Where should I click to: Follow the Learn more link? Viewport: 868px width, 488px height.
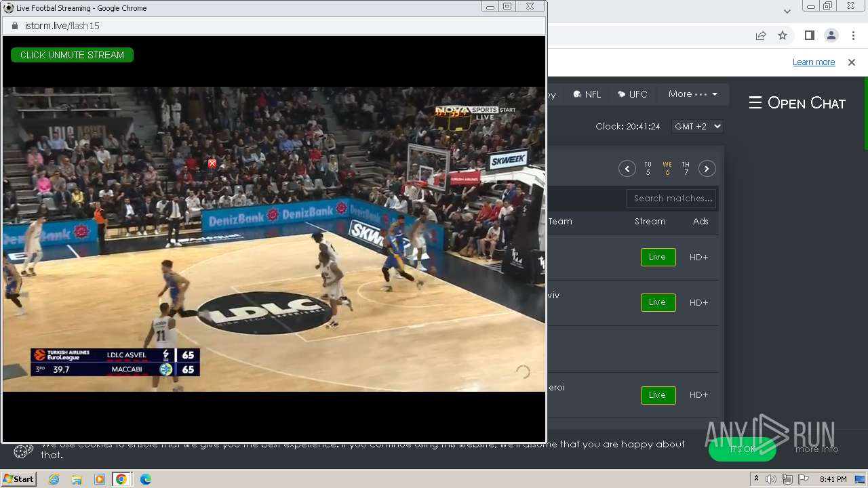[814, 62]
